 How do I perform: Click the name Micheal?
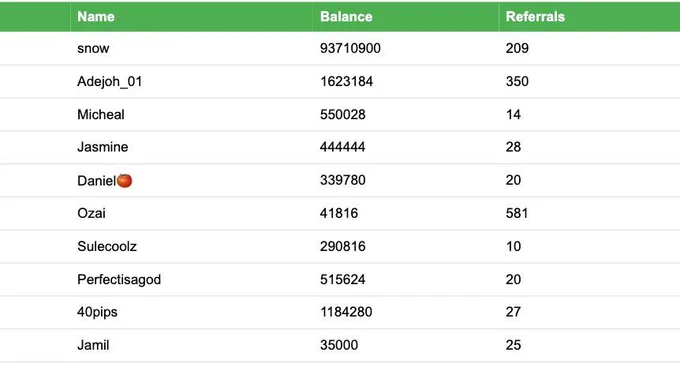click(101, 114)
